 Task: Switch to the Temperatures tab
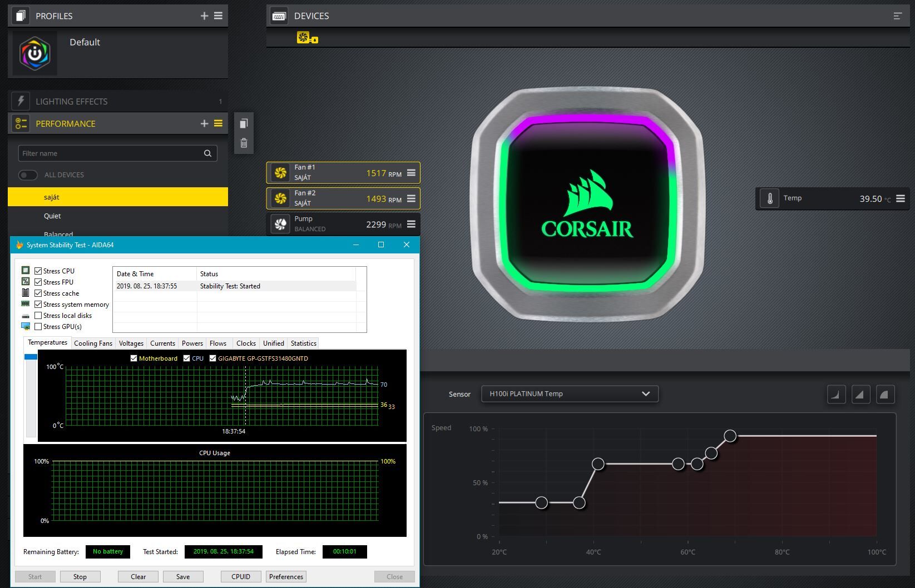tap(47, 342)
